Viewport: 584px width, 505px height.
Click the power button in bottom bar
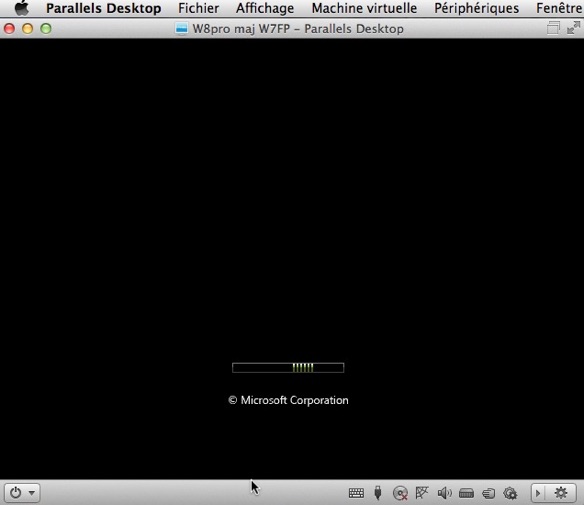[16, 493]
